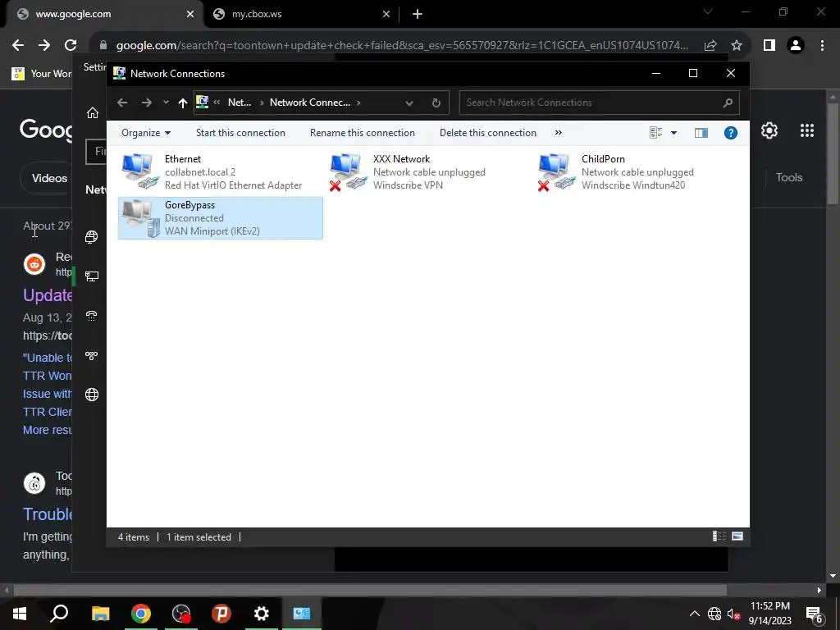Screen dimensions: 840x630
Task: Open Windows Start menu
Action: (20, 614)
